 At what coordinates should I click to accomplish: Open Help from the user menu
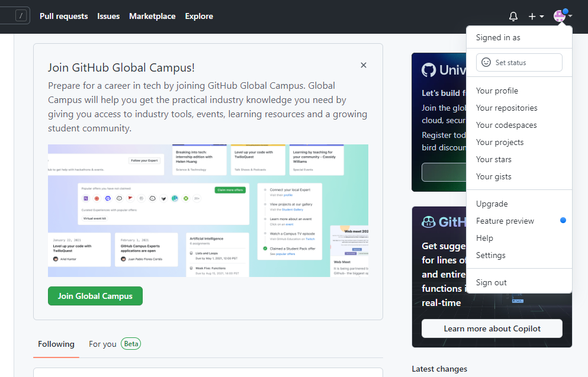[519, 238]
